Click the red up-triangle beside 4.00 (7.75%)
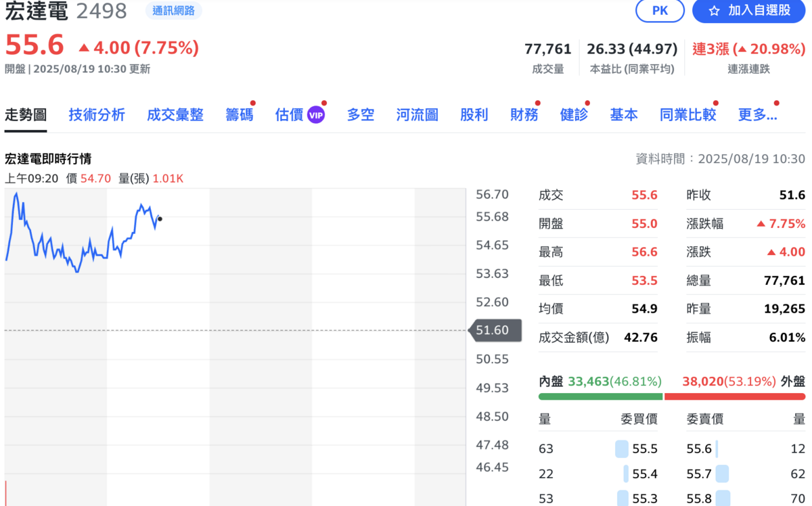 pyautogui.click(x=84, y=47)
